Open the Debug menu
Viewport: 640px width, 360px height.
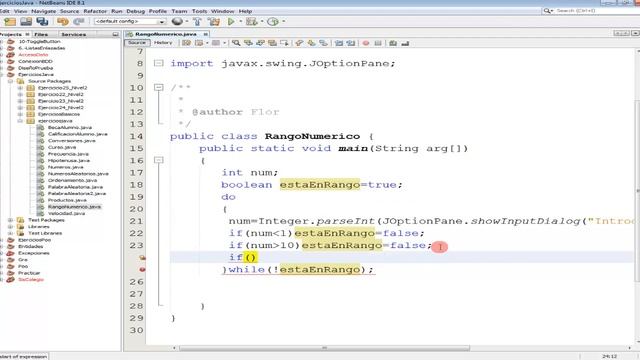(136, 11)
